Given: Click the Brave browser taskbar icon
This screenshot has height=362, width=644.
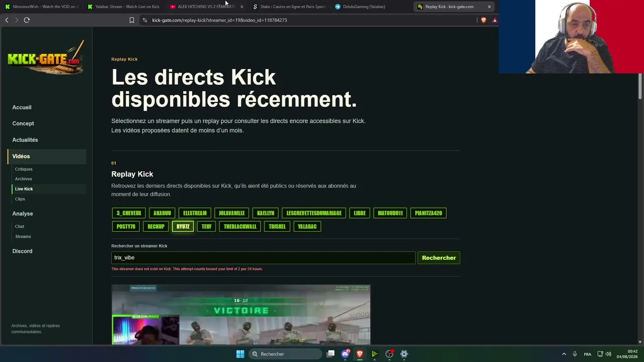Looking at the screenshot, I should coord(360,354).
